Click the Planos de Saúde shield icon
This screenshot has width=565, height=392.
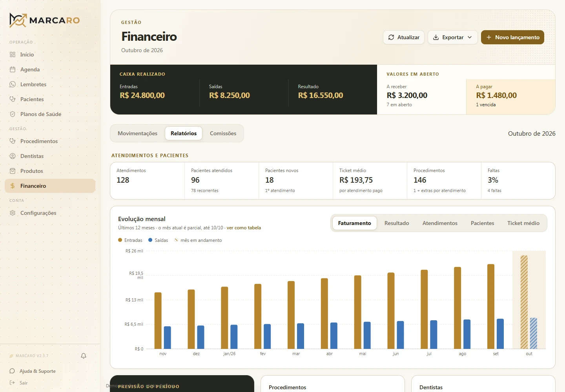pos(13,114)
